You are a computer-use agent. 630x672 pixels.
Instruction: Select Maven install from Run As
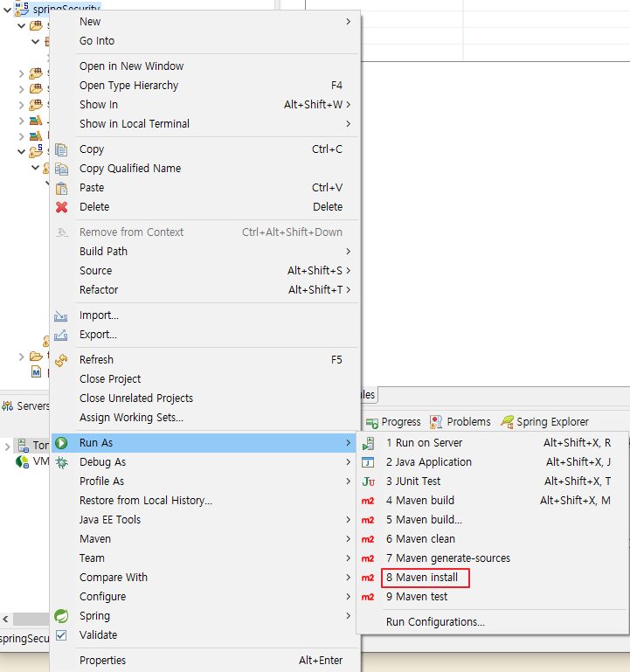point(422,578)
